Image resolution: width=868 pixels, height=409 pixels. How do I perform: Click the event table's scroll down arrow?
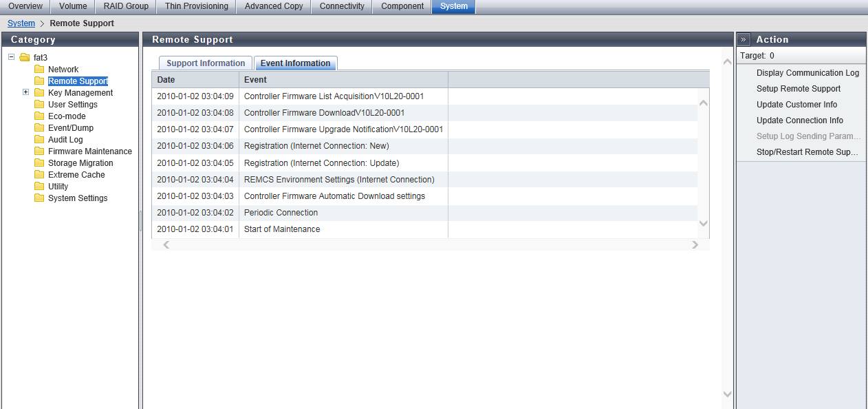(703, 223)
